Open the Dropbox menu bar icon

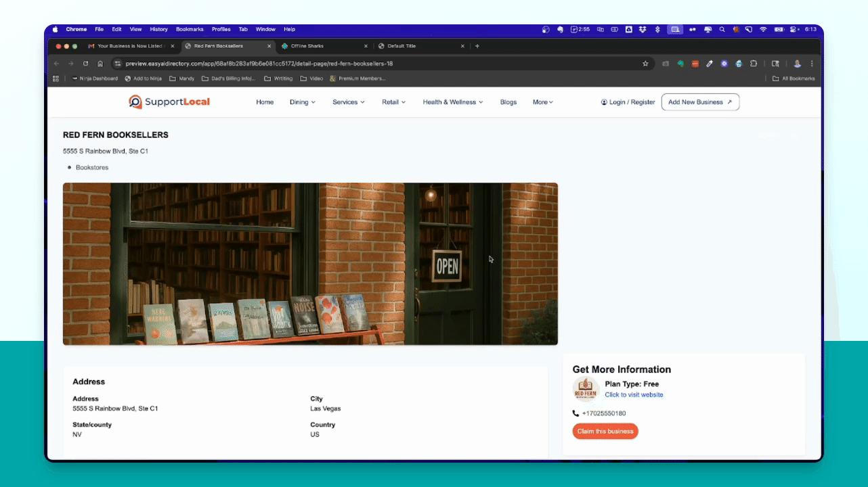643,29
